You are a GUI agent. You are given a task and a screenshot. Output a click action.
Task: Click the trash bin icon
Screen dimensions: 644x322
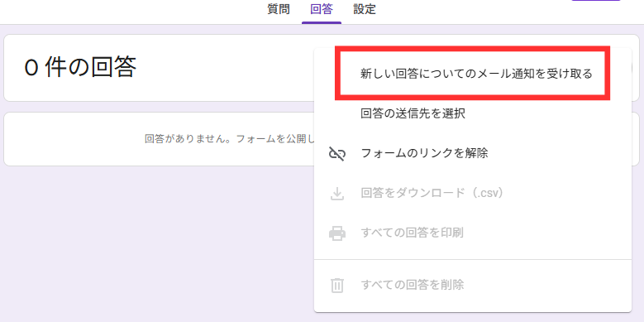[337, 285]
